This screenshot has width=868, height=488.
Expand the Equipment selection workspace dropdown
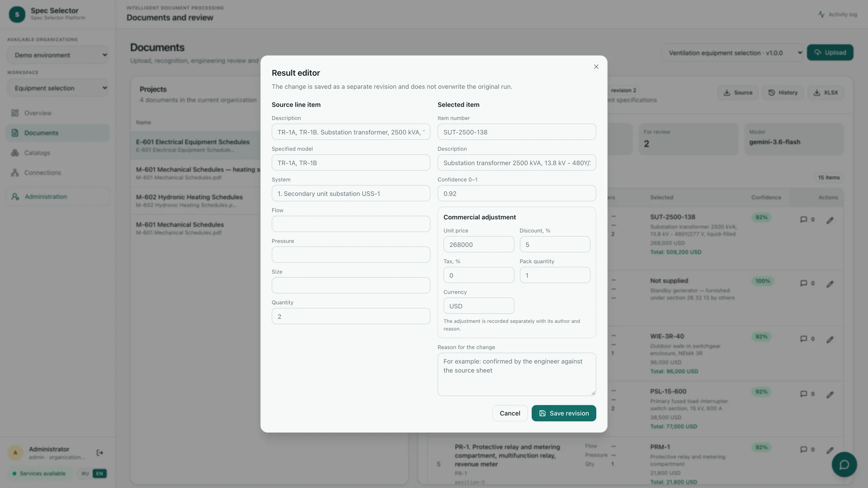point(58,88)
